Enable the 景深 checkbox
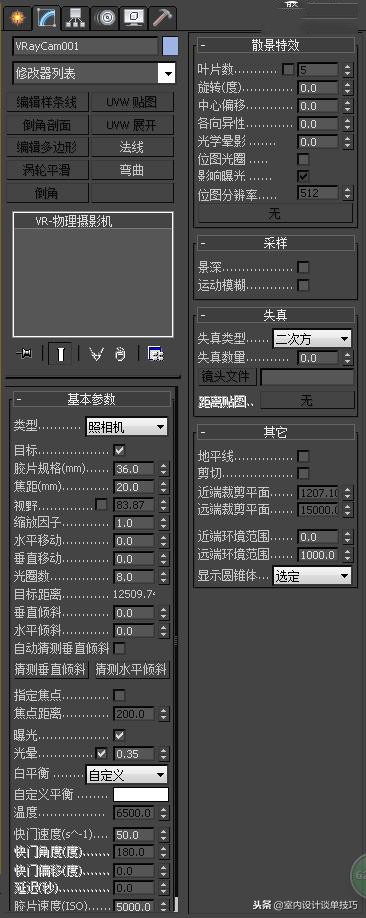The image size is (366, 918). click(x=303, y=268)
